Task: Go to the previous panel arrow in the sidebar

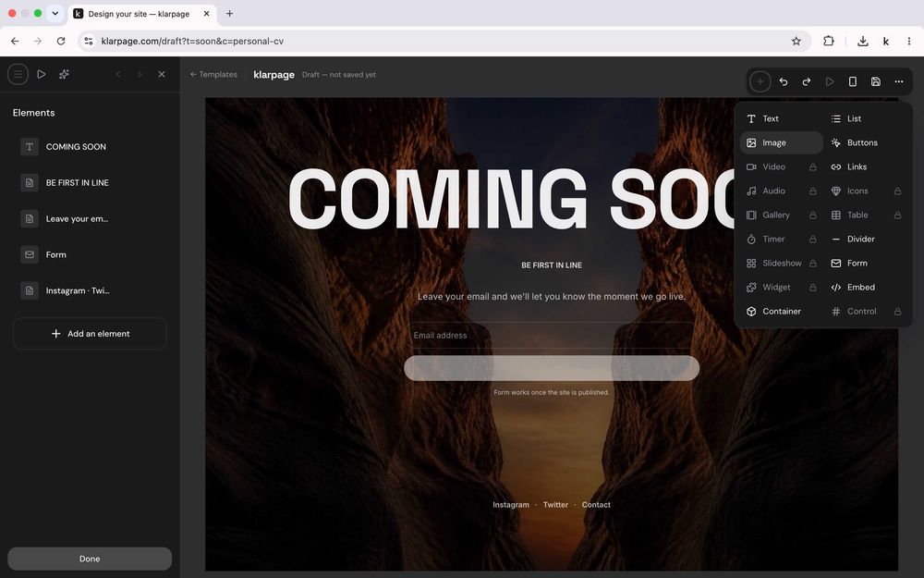Action: tap(118, 74)
